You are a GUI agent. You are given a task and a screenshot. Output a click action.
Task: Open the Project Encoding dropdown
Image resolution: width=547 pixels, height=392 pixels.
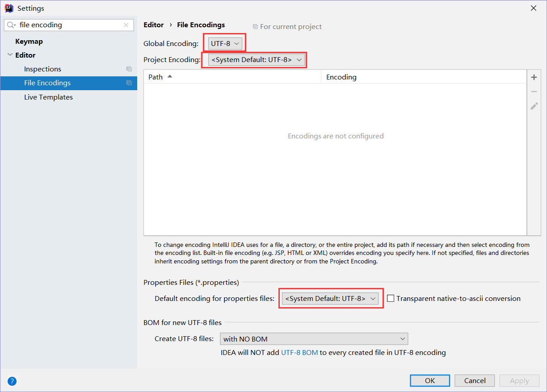pyautogui.click(x=257, y=59)
